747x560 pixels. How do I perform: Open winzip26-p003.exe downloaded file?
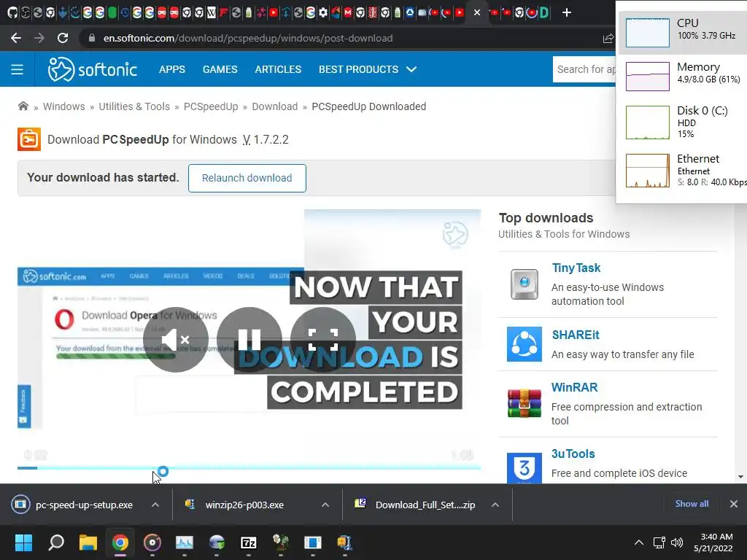(235, 505)
